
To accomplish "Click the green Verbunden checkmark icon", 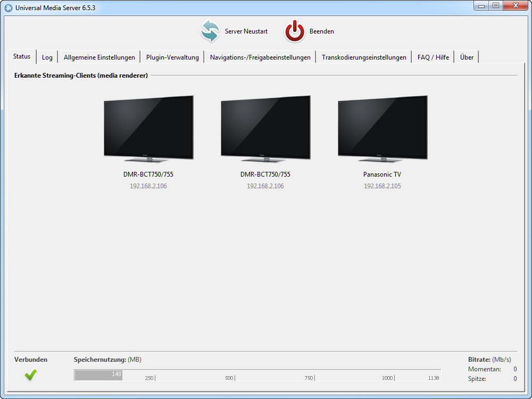I will (31, 375).
